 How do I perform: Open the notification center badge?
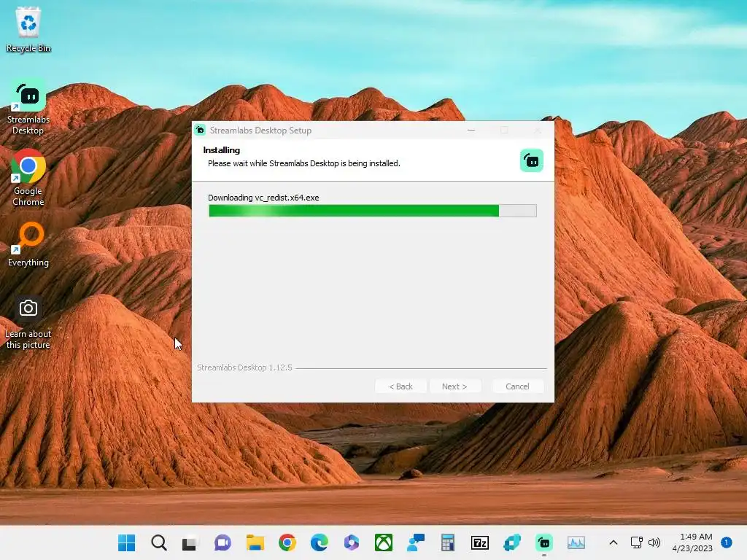pos(727,542)
